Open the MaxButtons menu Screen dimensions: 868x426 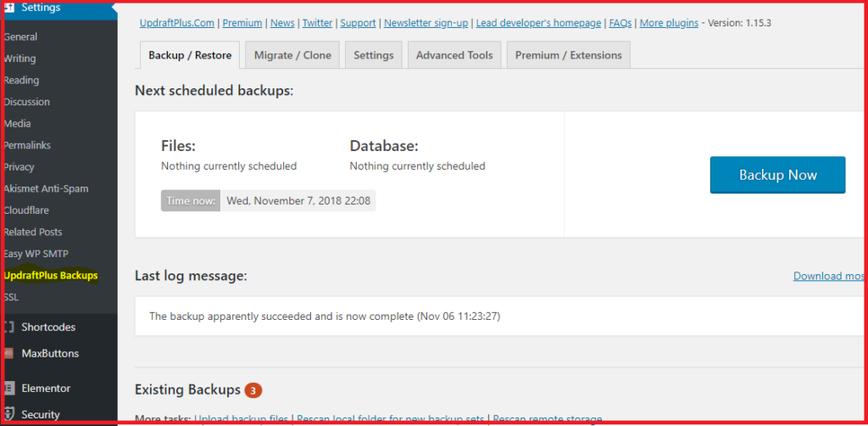coord(50,353)
